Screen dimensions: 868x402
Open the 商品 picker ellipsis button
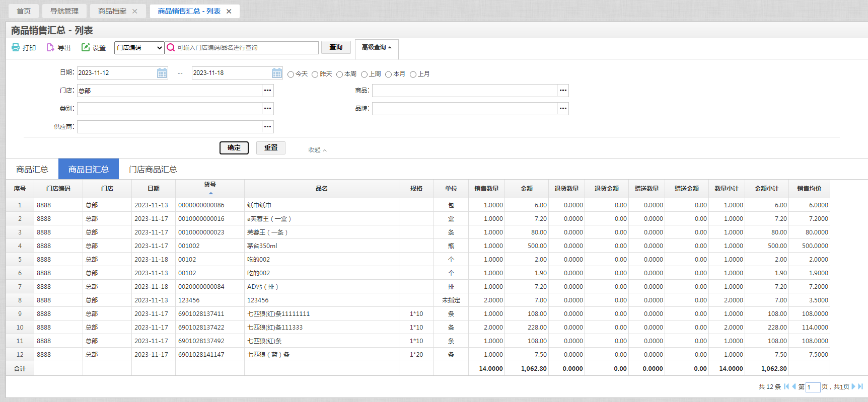(x=563, y=91)
